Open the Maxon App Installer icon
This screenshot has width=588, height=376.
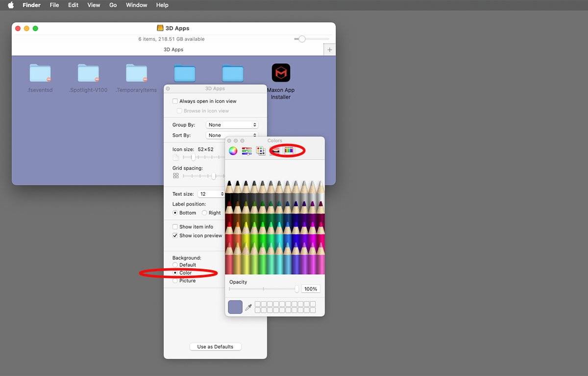(x=281, y=73)
